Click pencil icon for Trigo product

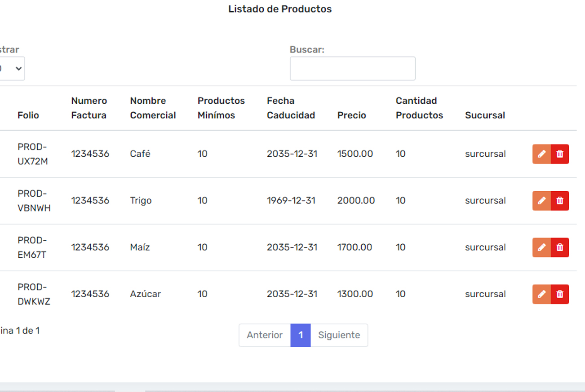pyautogui.click(x=541, y=201)
